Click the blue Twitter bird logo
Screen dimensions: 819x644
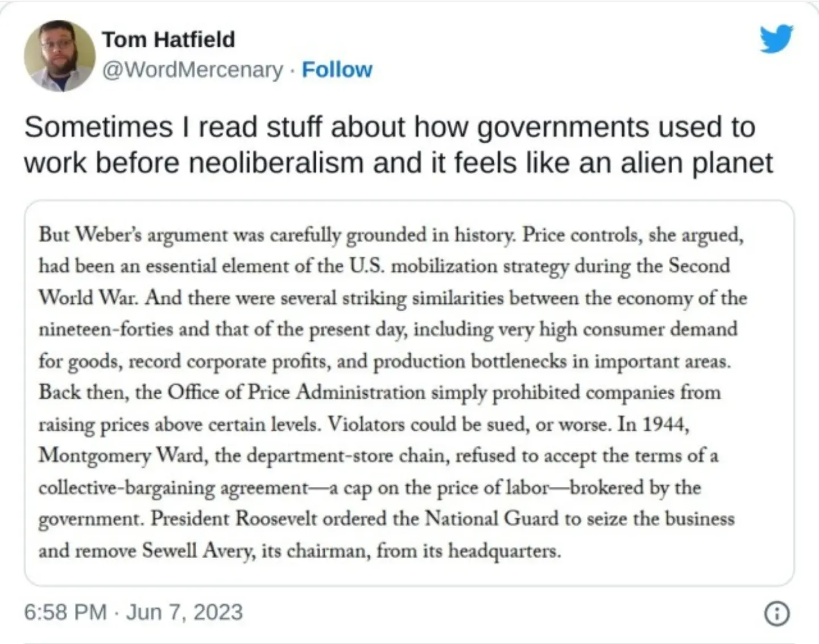coord(777,39)
